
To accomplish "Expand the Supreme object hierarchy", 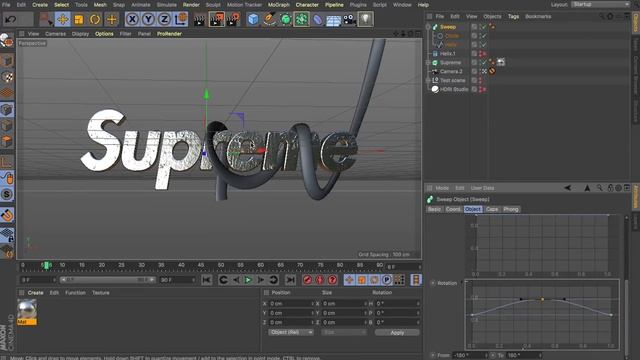I will pos(428,62).
